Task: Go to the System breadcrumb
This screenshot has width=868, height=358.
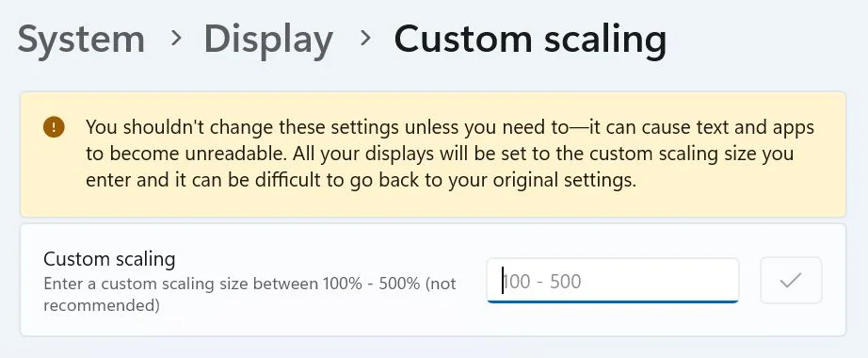Action: (81, 39)
